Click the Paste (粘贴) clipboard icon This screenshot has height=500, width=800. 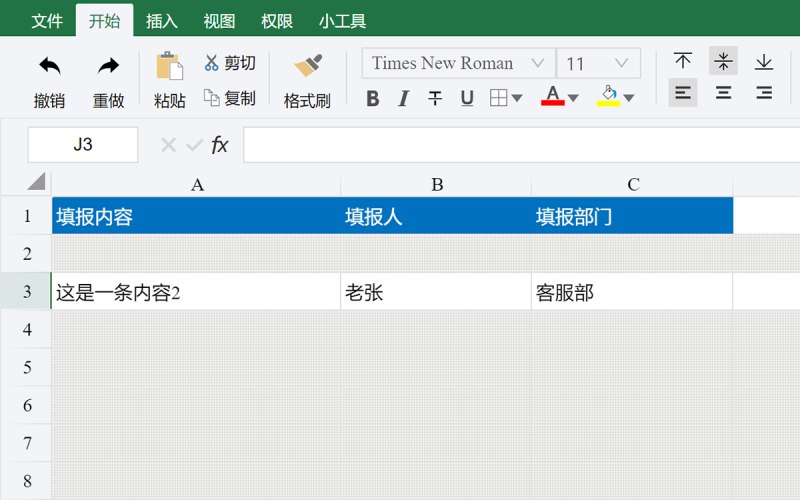(x=169, y=66)
